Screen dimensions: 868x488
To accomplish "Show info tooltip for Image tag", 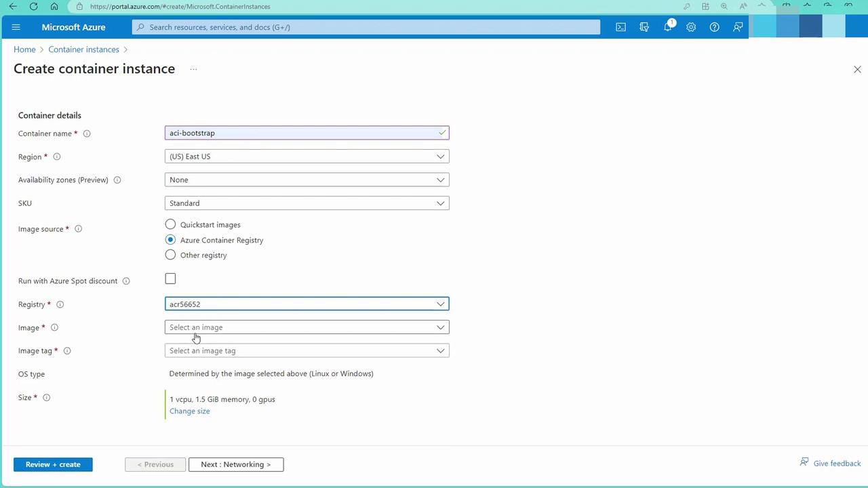I will point(67,351).
